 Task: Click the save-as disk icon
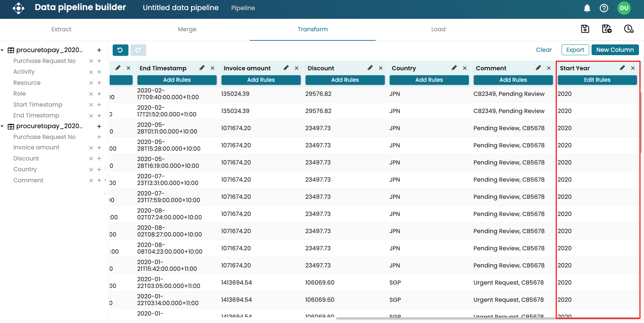coord(606,29)
